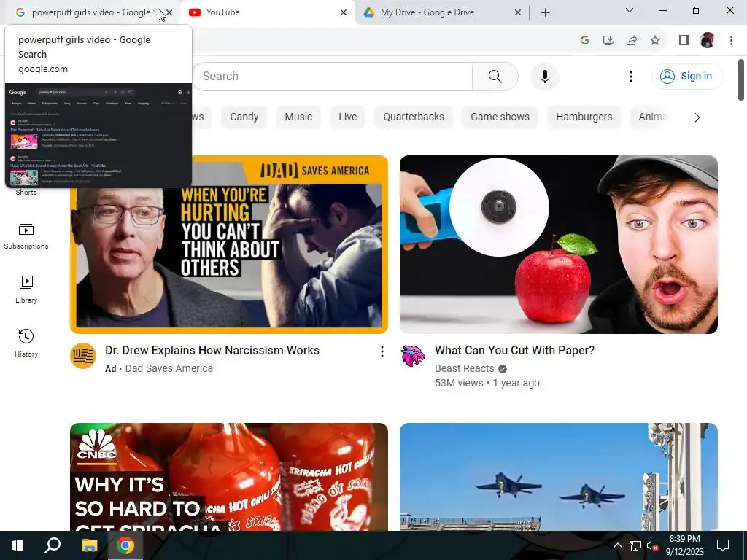Click the share this page icon
This screenshot has height=560, width=747.
point(632,41)
